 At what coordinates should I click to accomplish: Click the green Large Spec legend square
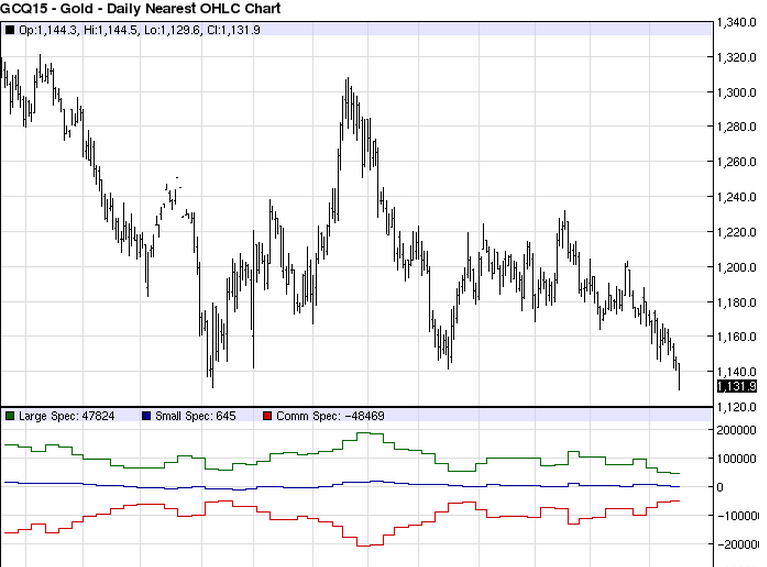(x=9, y=416)
